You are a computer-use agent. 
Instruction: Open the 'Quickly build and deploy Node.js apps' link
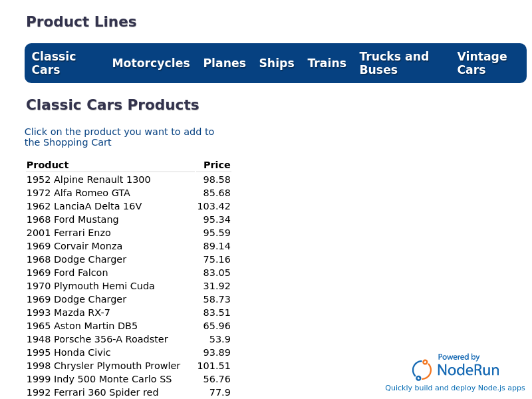point(455,388)
